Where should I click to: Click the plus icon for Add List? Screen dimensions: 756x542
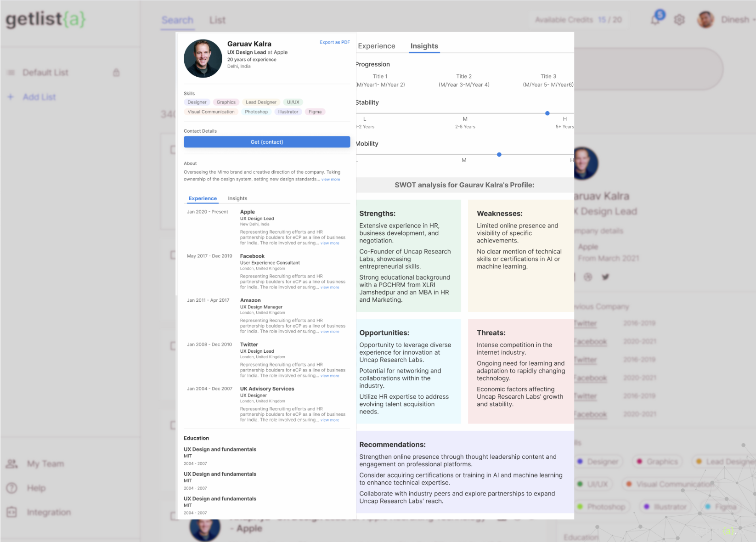11,97
